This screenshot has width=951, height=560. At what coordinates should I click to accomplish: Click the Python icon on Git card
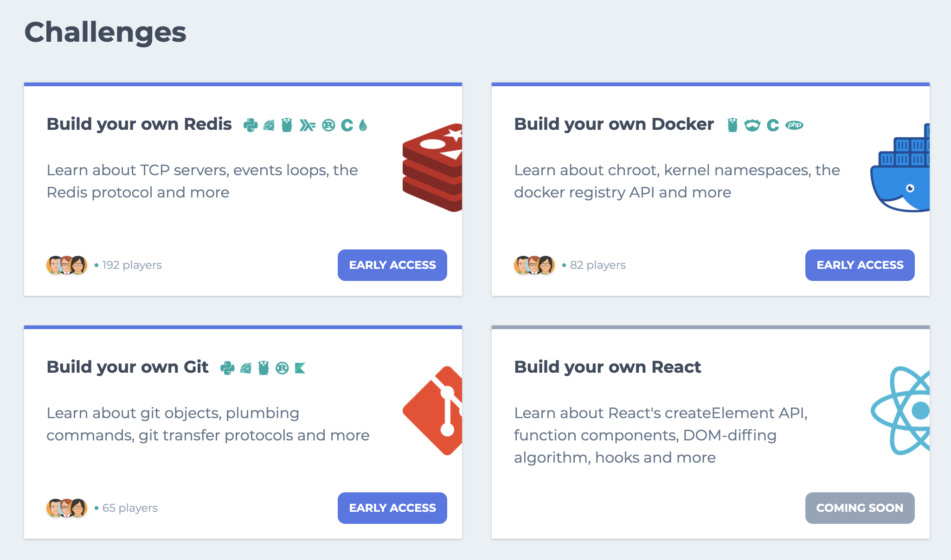tap(227, 368)
